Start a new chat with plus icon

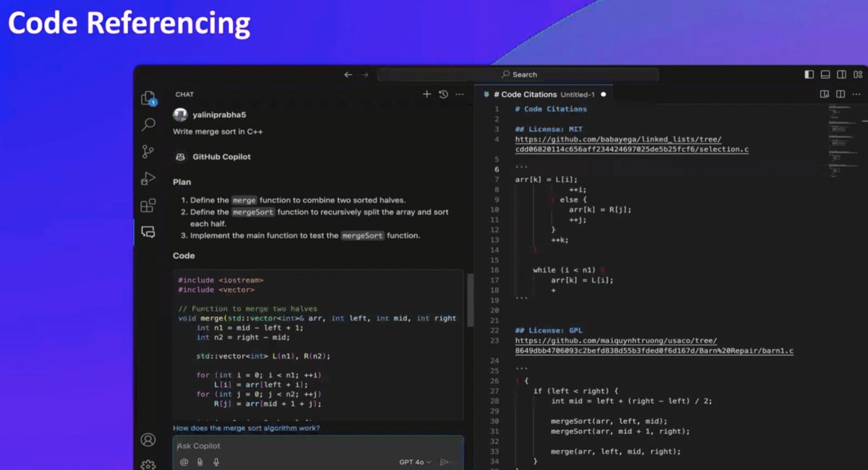(427, 94)
